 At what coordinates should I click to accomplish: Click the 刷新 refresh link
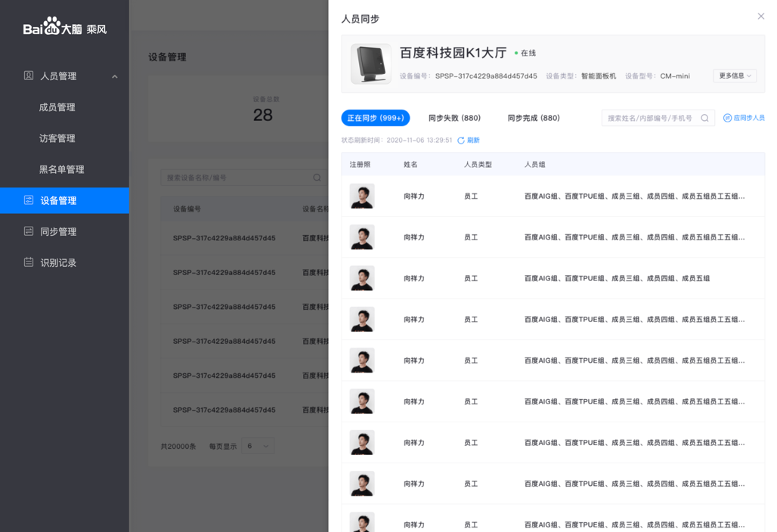point(473,141)
